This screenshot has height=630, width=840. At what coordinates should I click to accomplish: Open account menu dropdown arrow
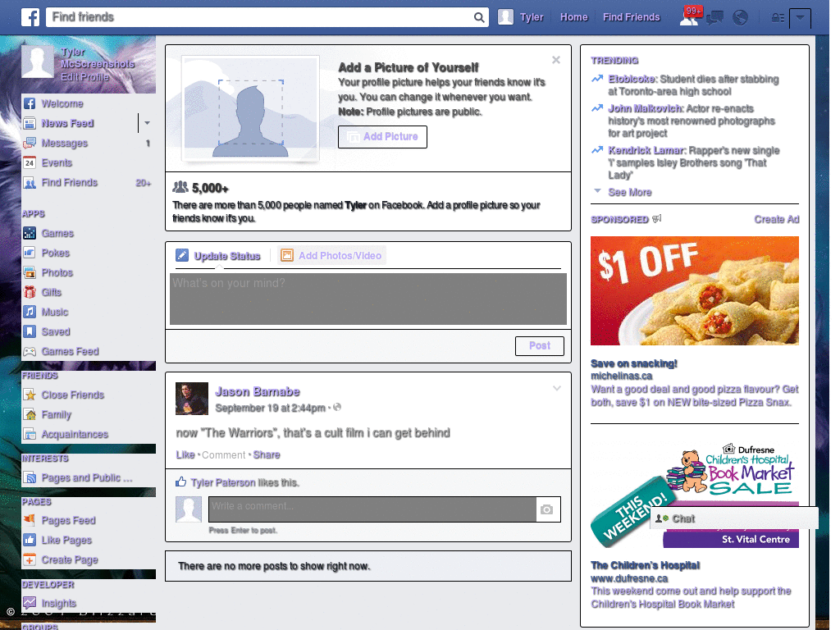coord(800,18)
